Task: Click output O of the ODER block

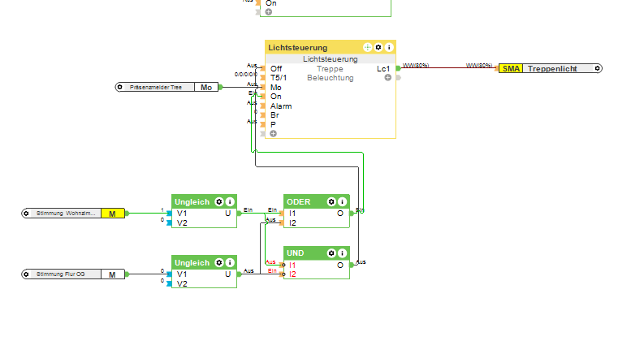Action: pyautogui.click(x=340, y=214)
